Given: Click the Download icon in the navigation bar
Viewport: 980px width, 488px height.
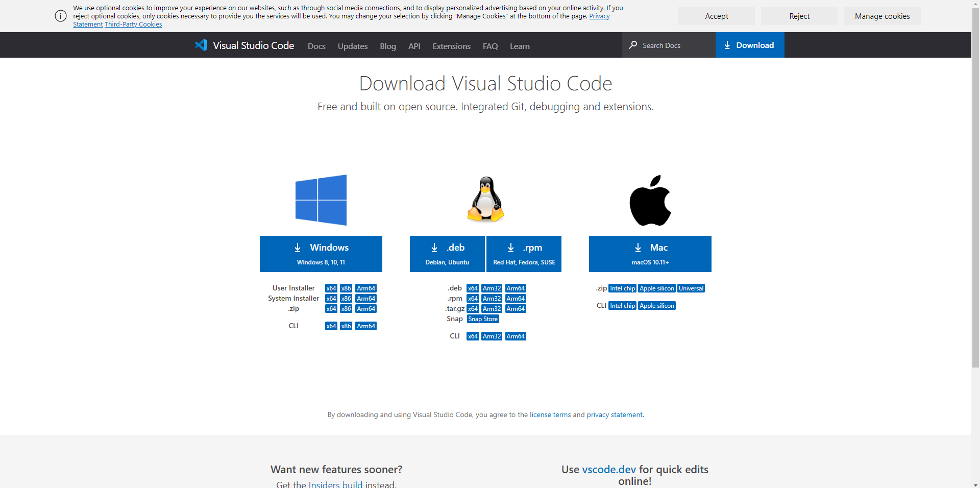Looking at the screenshot, I should 727,45.
